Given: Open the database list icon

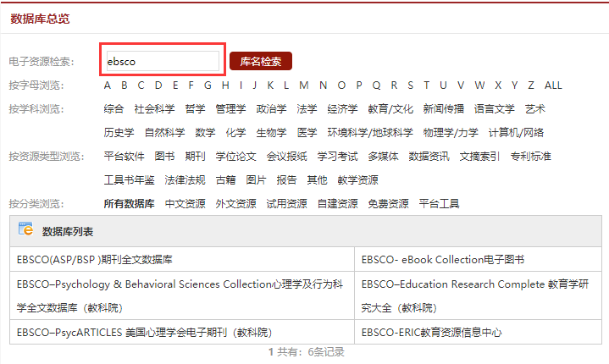Looking at the screenshot, I should point(25,229).
